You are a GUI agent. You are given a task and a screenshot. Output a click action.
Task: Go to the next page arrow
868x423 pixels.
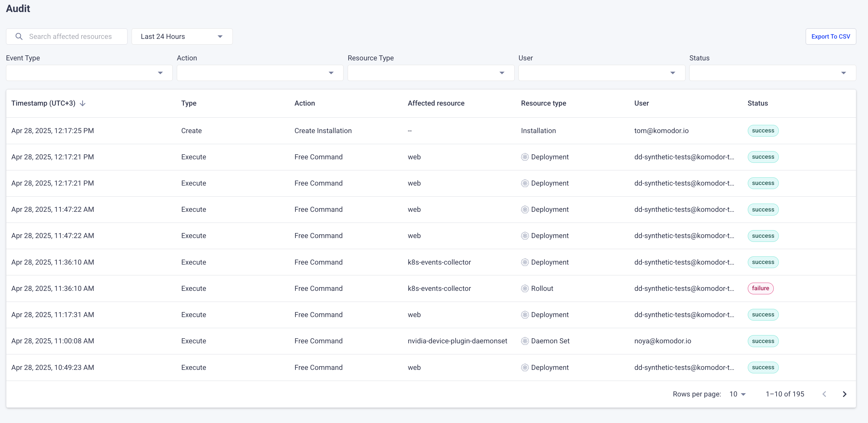click(x=844, y=394)
